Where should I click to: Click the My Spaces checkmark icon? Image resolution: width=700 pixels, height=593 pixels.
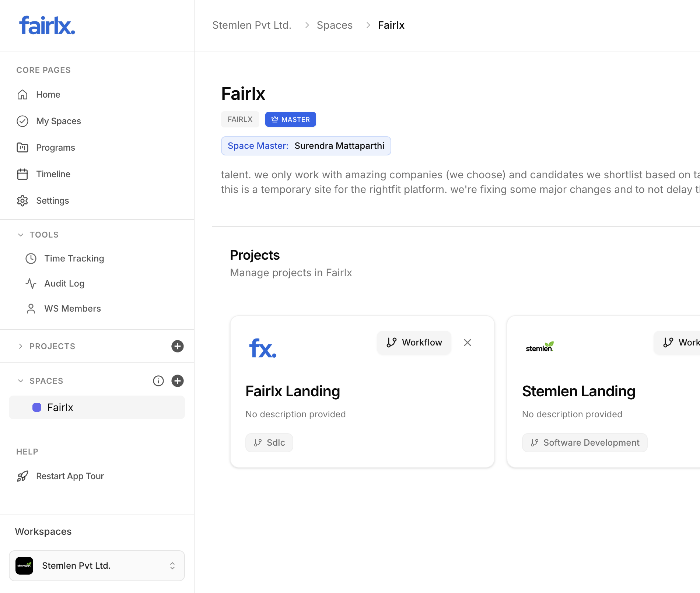click(22, 121)
